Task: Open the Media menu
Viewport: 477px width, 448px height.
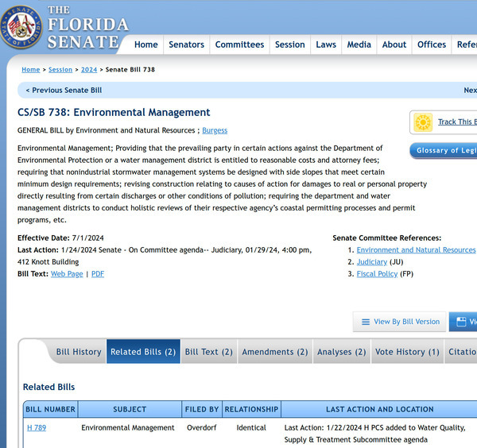Action: pos(359,44)
